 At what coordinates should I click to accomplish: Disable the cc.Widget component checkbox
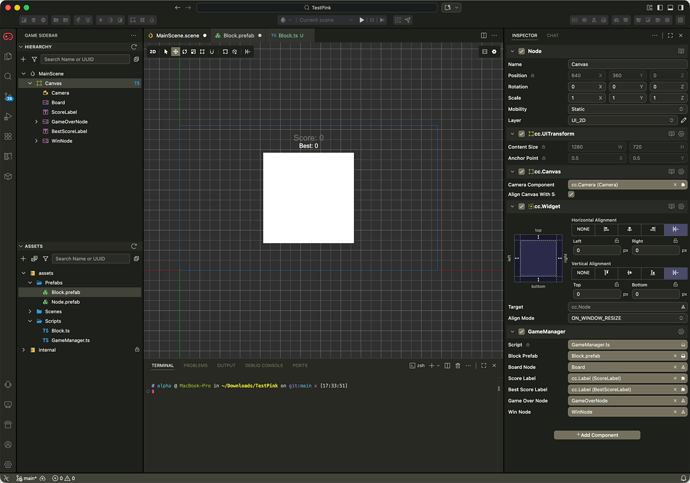click(521, 206)
